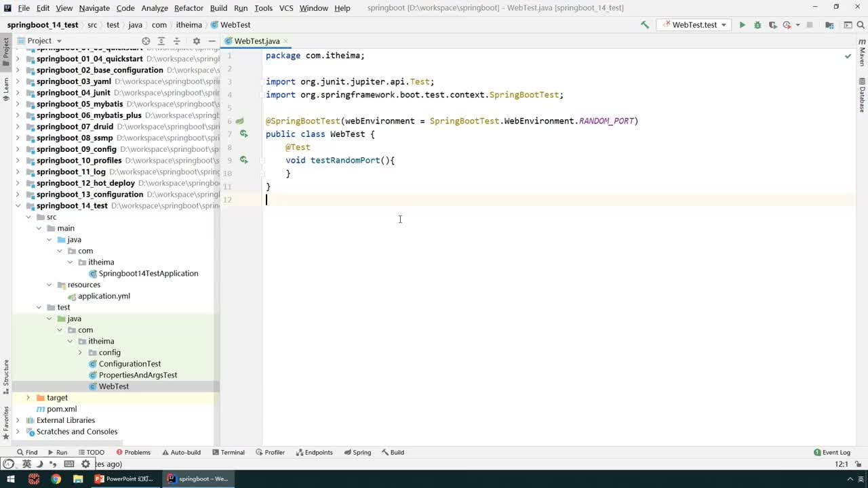This screenshot has width=868, height=488.
Task: Click the Stop square icon in toolbar
Action: pos(808,25)
